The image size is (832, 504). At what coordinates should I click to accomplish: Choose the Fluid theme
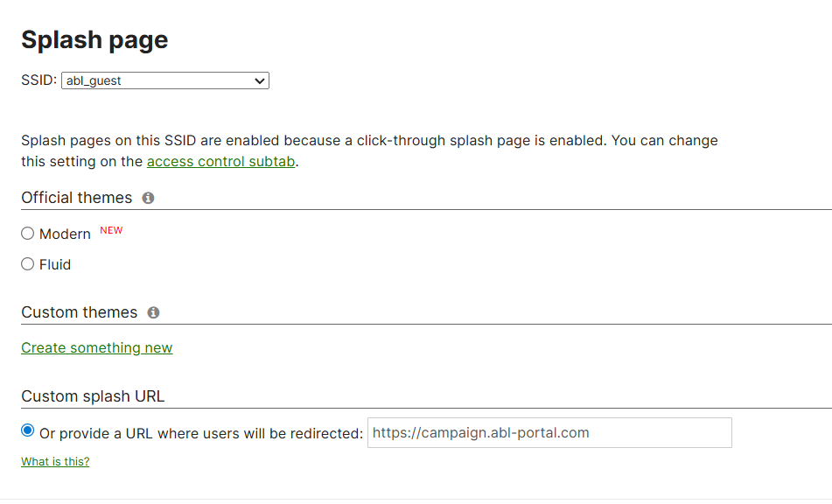(27, 264)
